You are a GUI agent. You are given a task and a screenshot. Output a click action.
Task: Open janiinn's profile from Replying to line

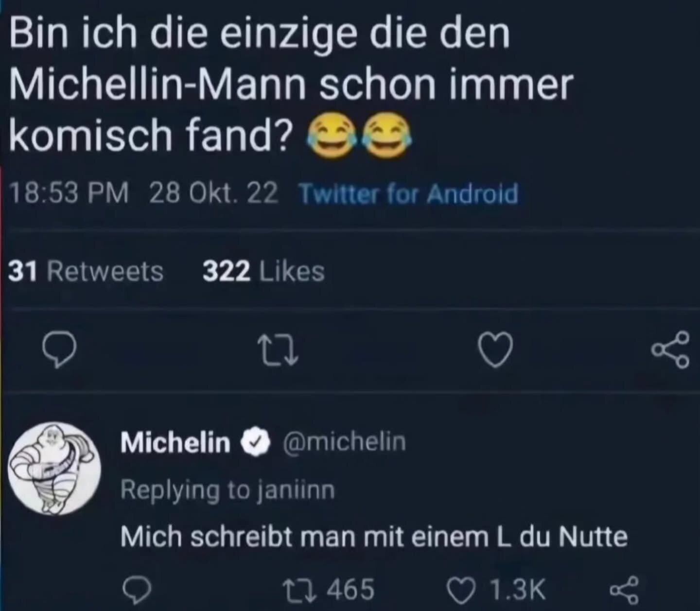tap(296, 490)
